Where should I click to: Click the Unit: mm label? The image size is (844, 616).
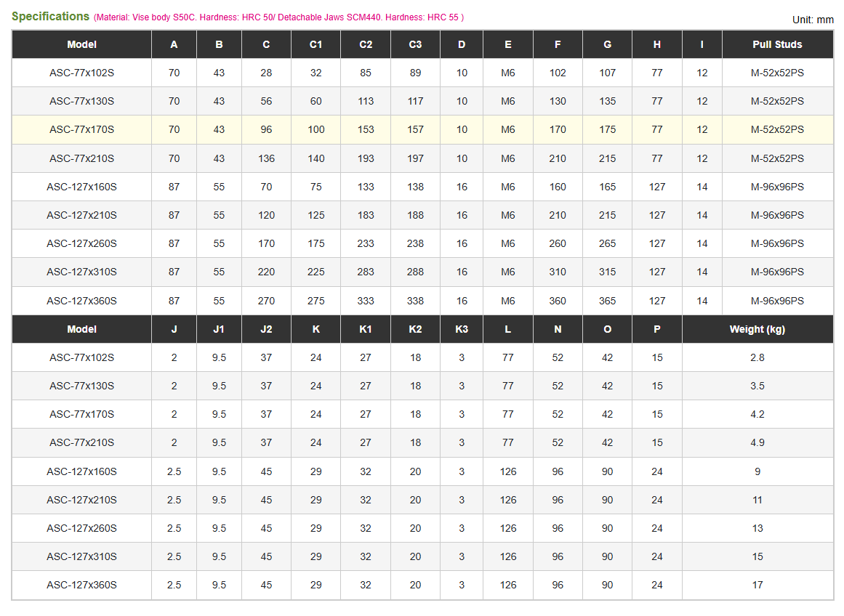812,20
